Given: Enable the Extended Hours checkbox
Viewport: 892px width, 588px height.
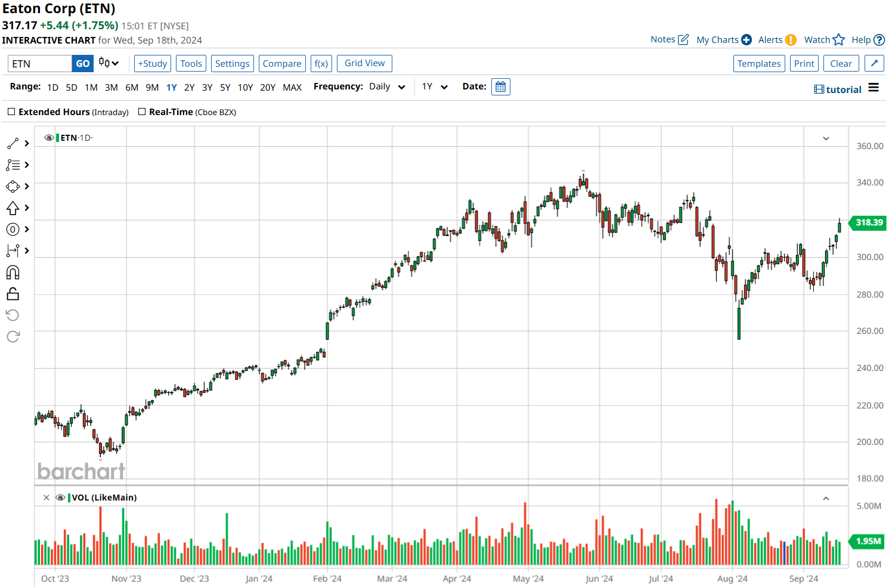Looking at the screenshot, I should pyautogui.click(x=11, y=112).
